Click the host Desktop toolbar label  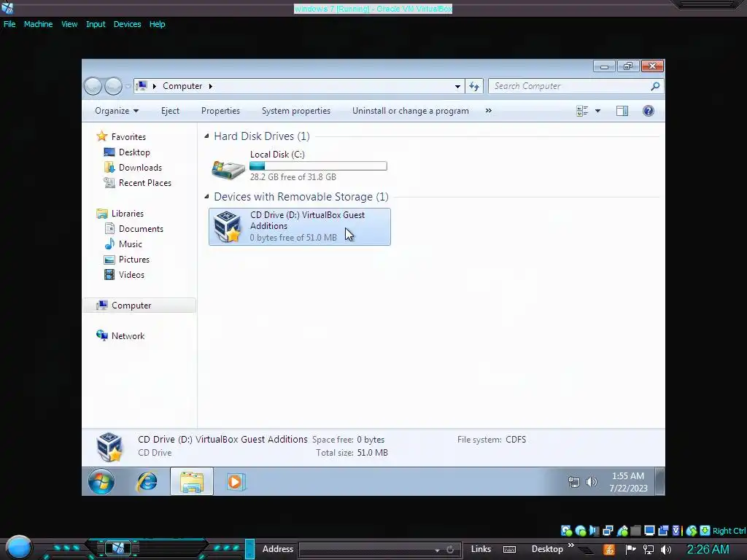(x=547, y=549)
